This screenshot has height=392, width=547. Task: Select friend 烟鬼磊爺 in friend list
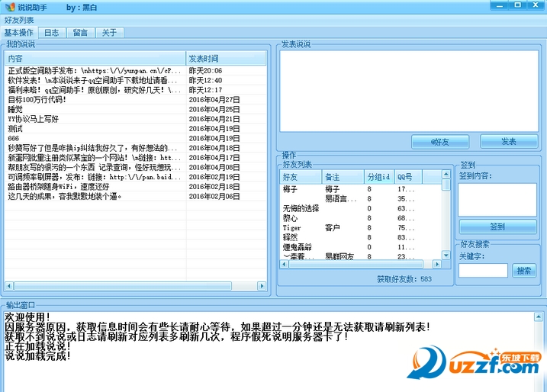click(x=361, y=247)
